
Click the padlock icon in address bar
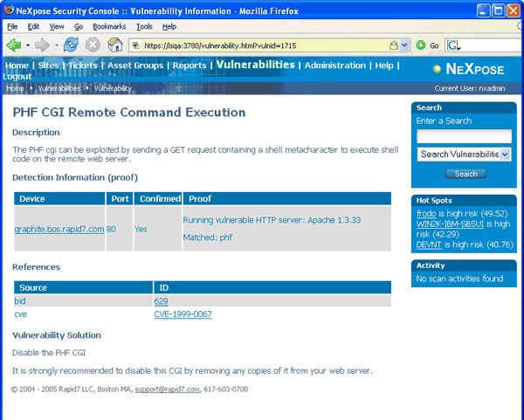[x=393, y=45]
